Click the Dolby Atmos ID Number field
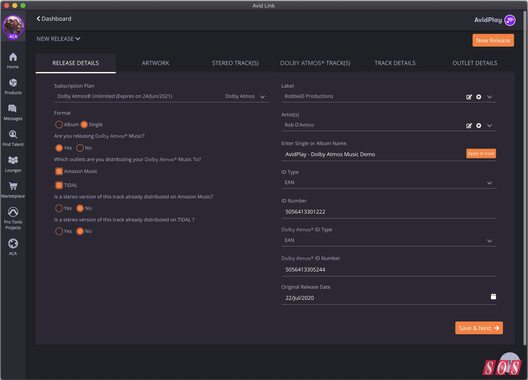The image size is (528, 380). [x=388, y=270]
